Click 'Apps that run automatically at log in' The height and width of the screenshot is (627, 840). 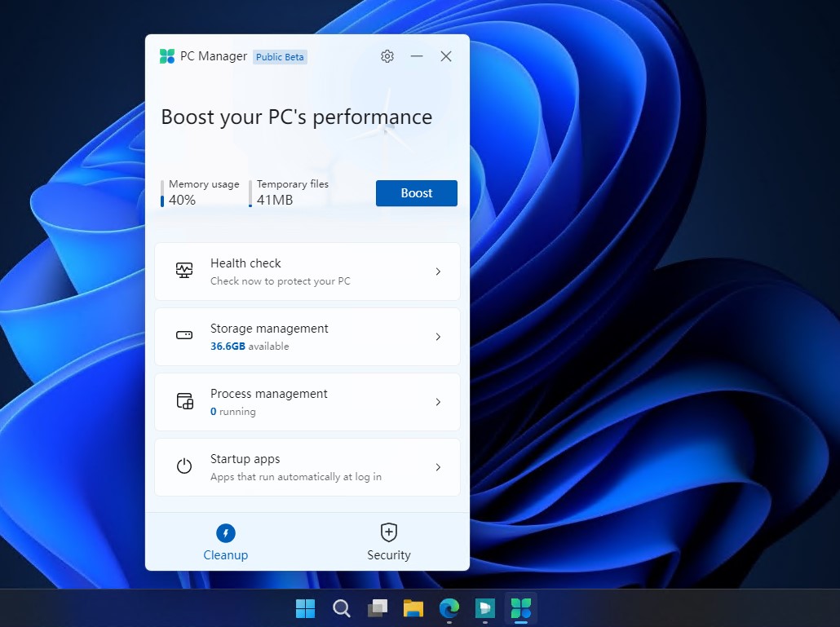click(296, 477)
